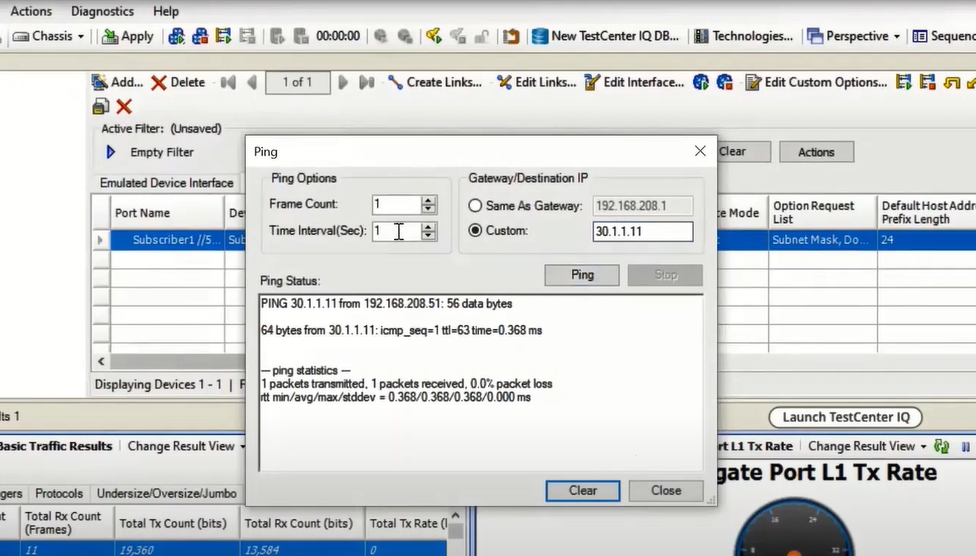Click Edit Links... in device toolbar
Image resolution: width=976 pixels, height=556 pixels.
[537, 82]
